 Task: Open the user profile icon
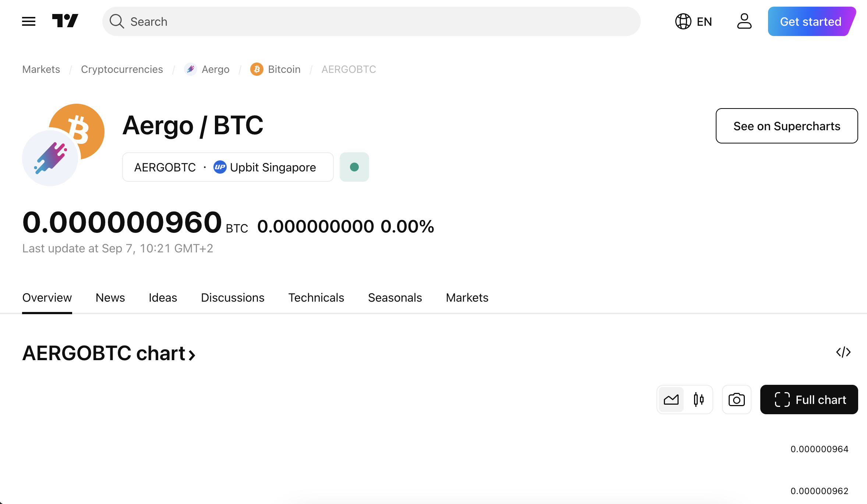[x=744, y=21]
